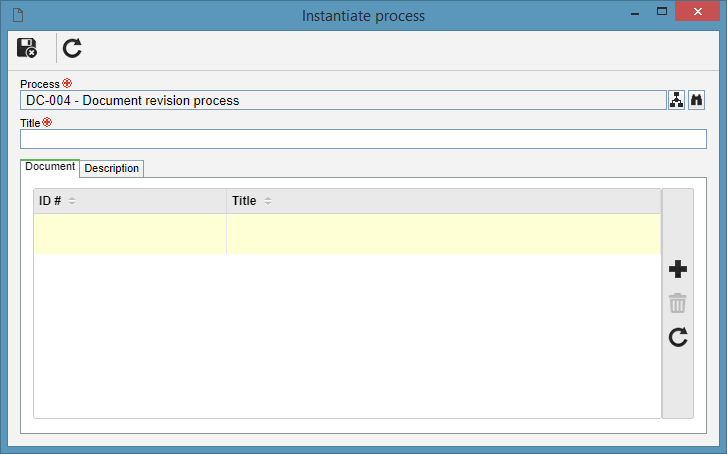Click the ID # column header
The image size is (727, 454).
(130, 201)
